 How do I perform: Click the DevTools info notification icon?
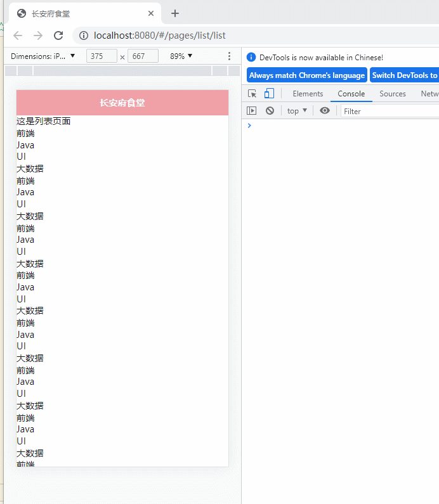[x=251, y=57]
